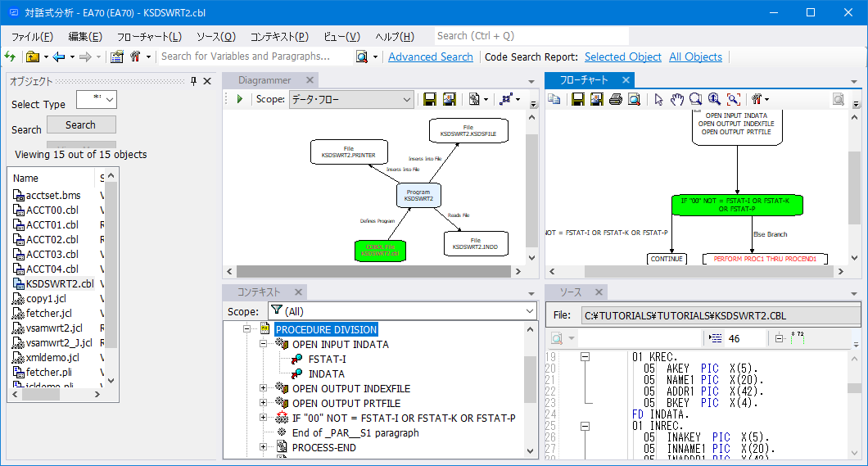The width and height of the screenshot is (868, 466).
Task: Click the line number field showing 46
Action: [745, 338]
